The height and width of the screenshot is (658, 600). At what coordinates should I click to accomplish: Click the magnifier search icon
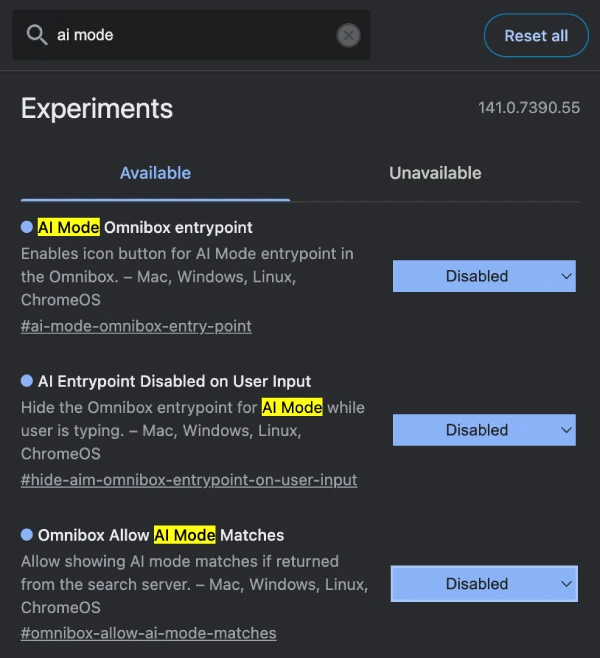(37, 35)
